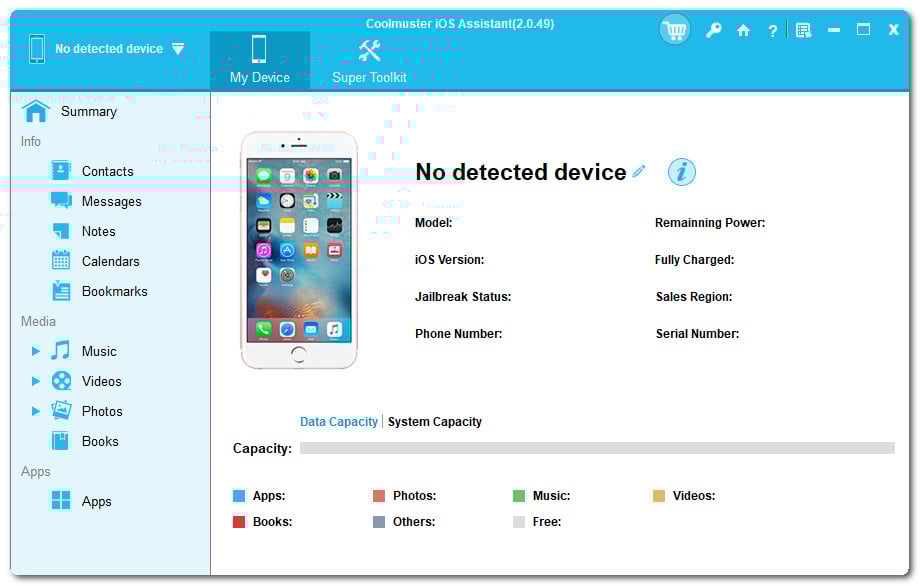The width and height of the screenshot is (920, 586).
Task: Click the Photos icon
Action: pos(61,411)
